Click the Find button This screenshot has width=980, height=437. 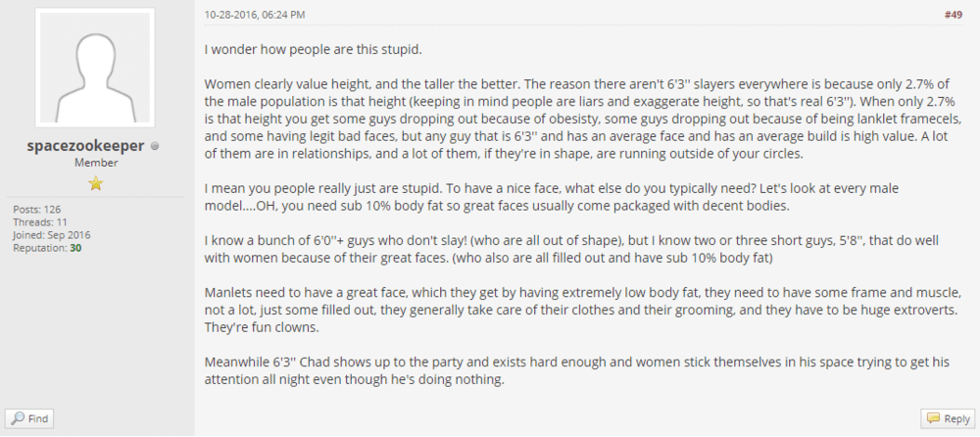coord(29,418)
